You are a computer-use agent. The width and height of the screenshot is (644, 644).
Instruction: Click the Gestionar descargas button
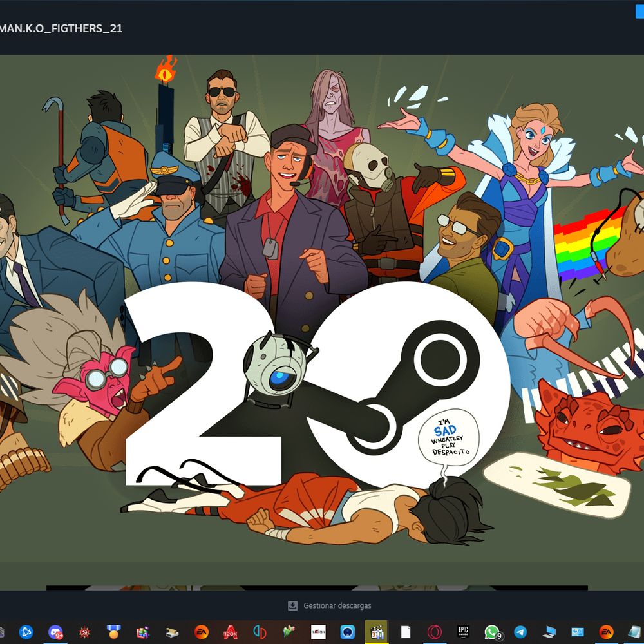click(x=329, y=605)
